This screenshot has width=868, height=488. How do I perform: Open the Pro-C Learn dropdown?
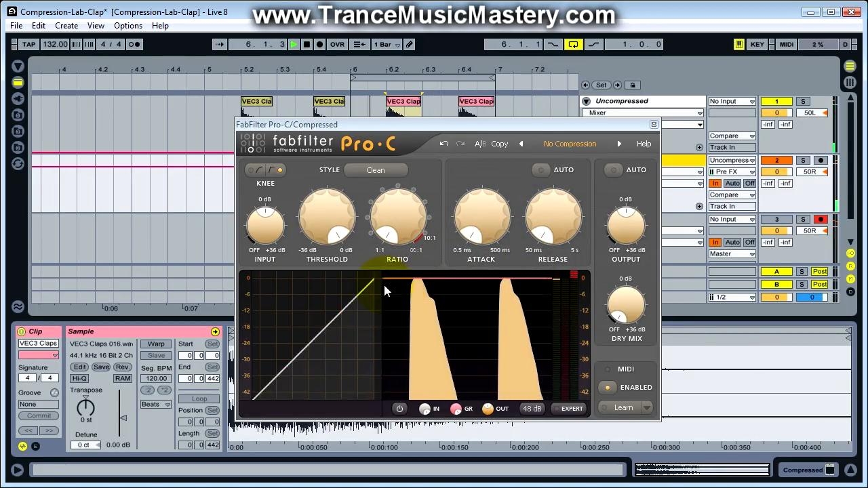click(647, 408)
